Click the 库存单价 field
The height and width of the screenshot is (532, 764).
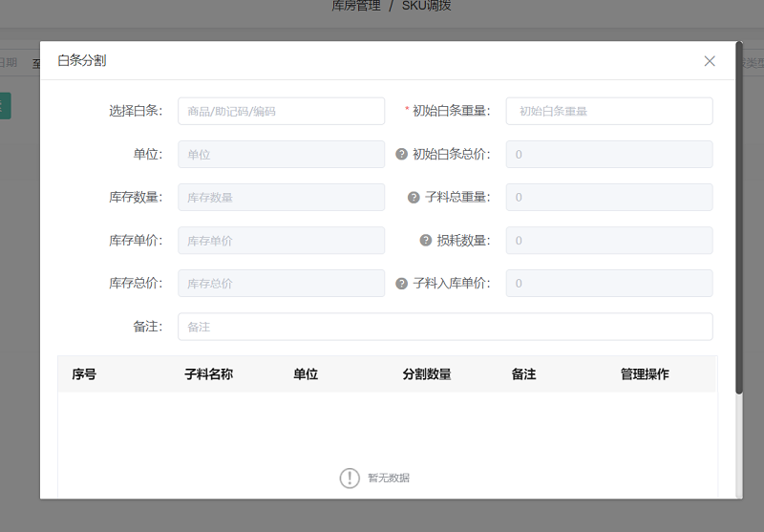(x=281, y=241)
